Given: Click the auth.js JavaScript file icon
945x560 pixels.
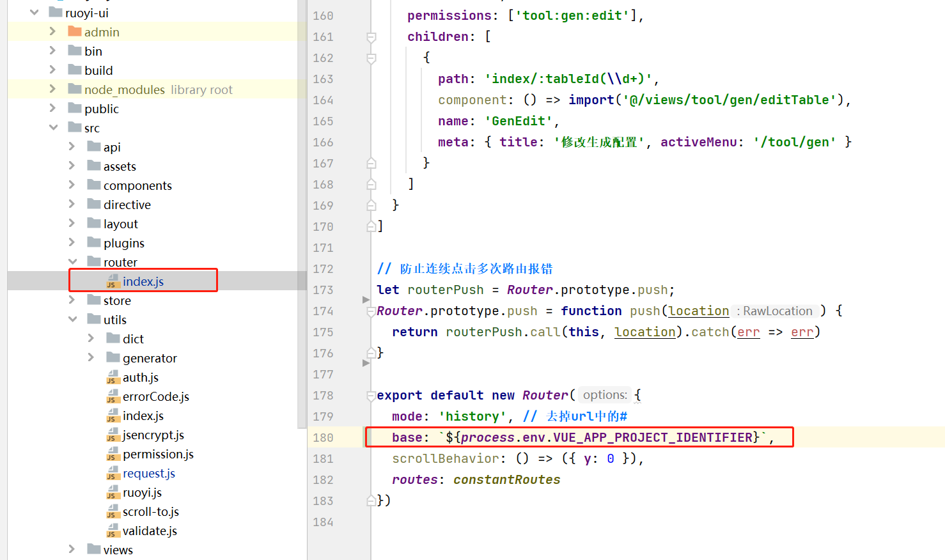Looking at the screenshot, I should click(113, 378).
